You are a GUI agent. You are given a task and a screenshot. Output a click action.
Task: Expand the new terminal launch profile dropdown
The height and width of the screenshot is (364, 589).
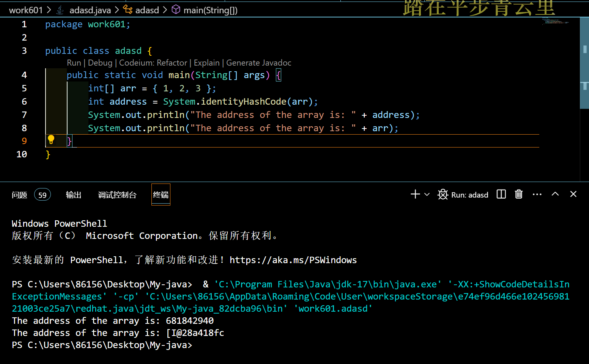point(427,195)
